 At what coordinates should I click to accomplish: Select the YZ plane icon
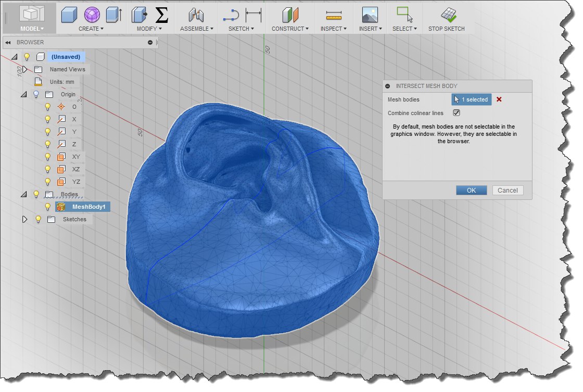click(61, 182)
